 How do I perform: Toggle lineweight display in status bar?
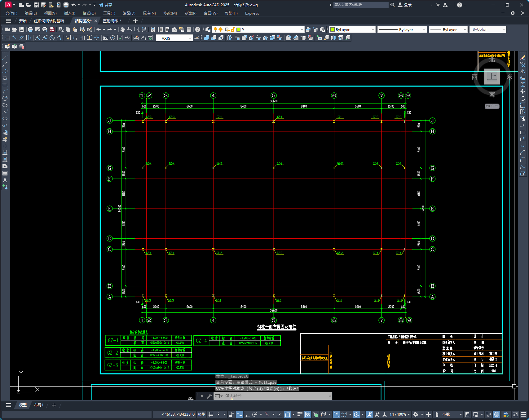tap(300, 414)
